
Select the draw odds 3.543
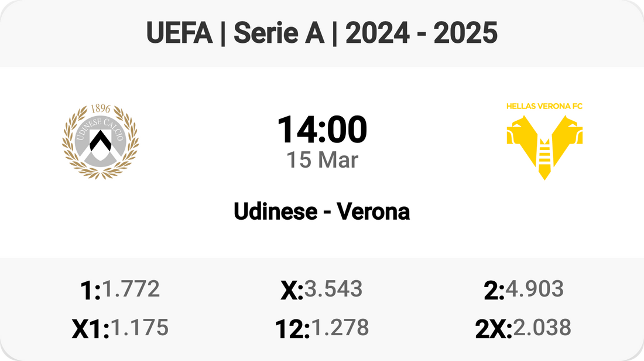(333, 288)
